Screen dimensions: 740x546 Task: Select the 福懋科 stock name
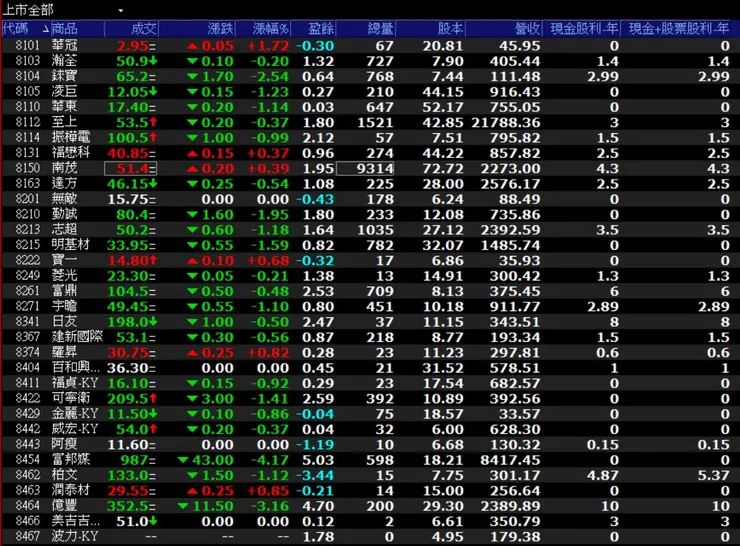[70, 153]
